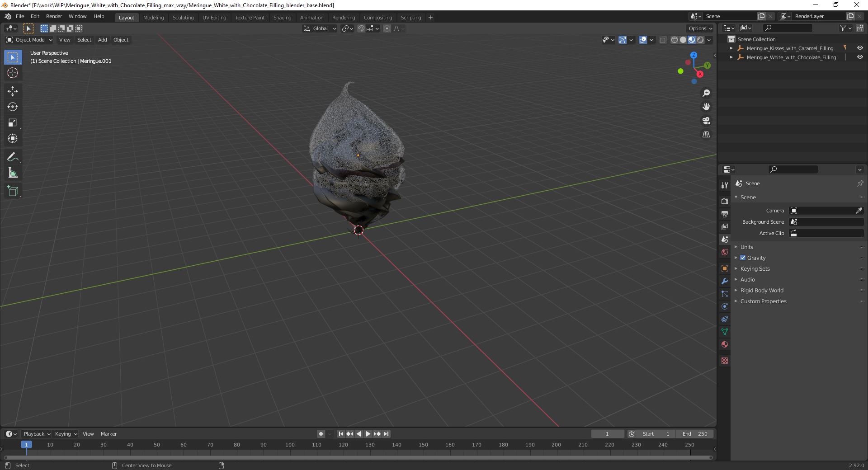
Task: Open the Object Data properties tab
Action: pyautogui.click(x=725, y=332)
